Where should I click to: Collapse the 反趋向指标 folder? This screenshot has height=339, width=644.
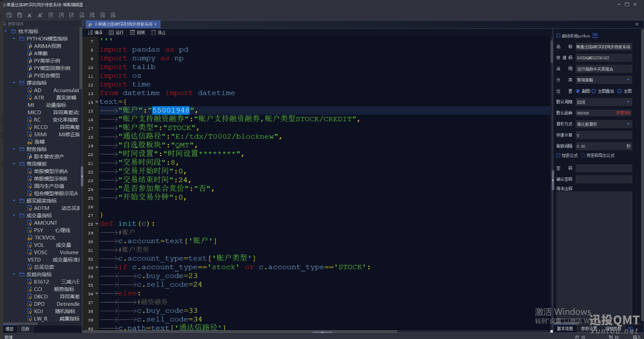pyautogui.click(x=14, y=274)
